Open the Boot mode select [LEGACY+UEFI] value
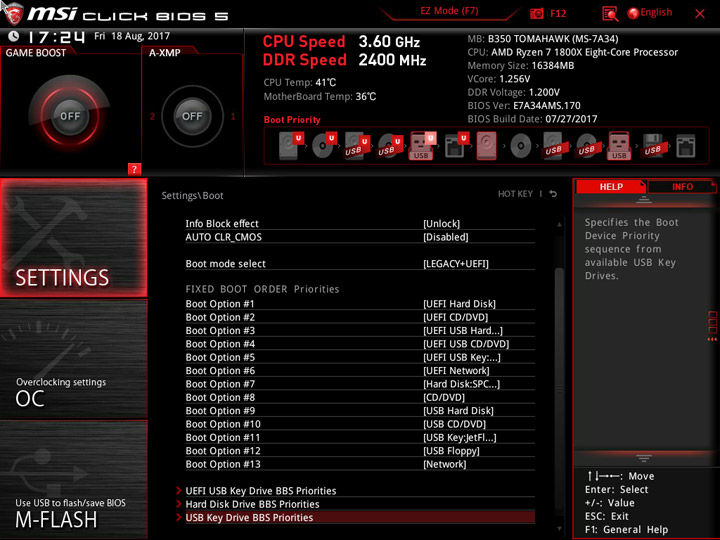The height and width of the screenshot is (540, 720). (x=456, y=264)
